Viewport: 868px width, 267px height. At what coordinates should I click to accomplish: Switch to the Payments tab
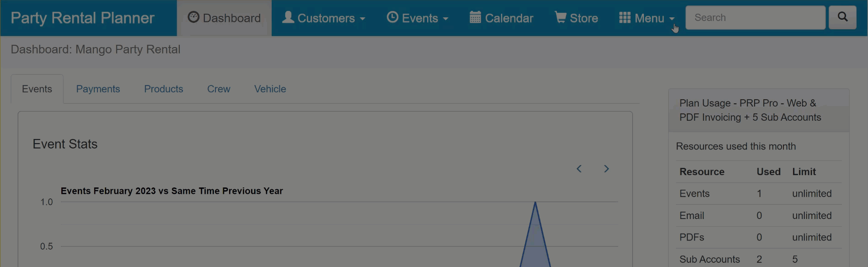(x=98, y=89)
